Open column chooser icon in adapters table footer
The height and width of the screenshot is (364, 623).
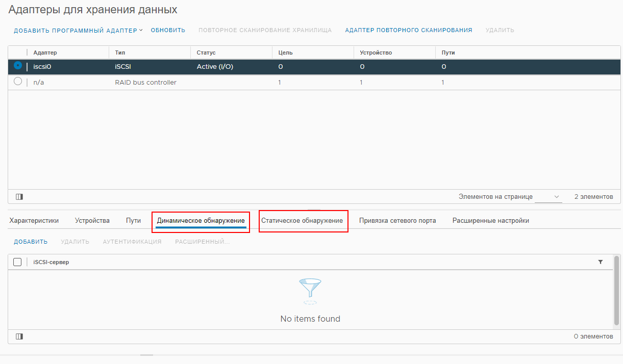[19, 197]
